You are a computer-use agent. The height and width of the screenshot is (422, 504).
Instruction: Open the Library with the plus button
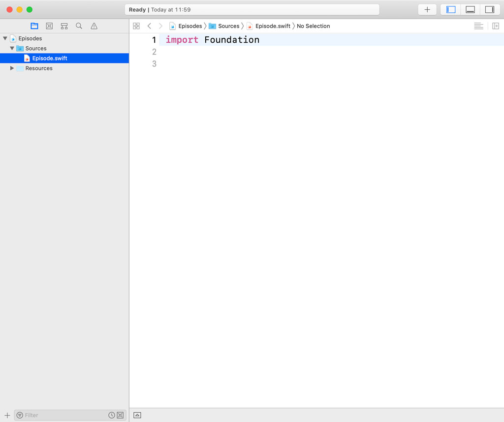[x=427, y=9]
